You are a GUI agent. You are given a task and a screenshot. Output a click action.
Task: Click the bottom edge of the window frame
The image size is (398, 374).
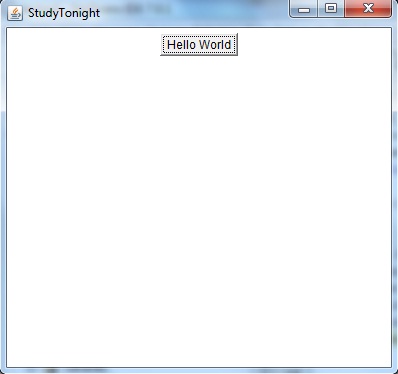point(199,371)
